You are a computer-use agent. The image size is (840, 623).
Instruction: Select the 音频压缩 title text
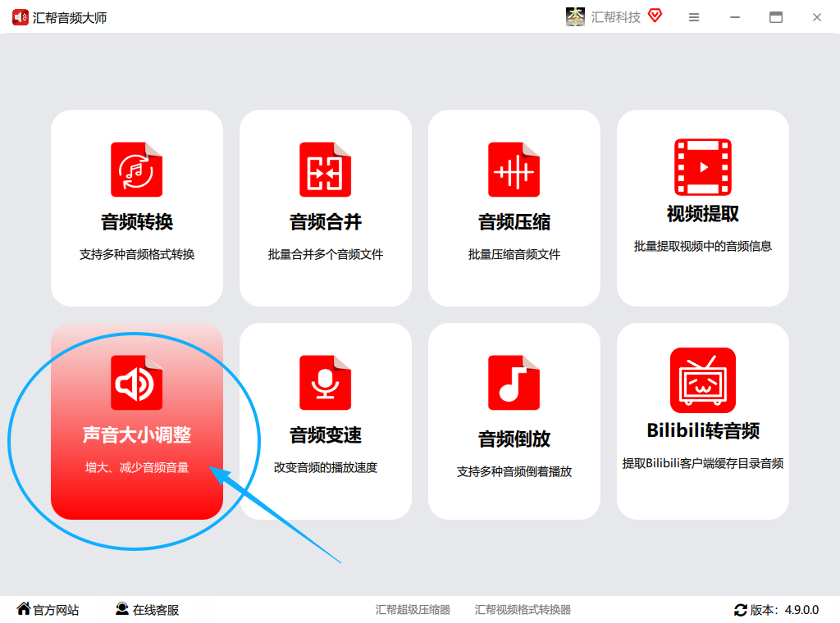(x=514, y=221)
